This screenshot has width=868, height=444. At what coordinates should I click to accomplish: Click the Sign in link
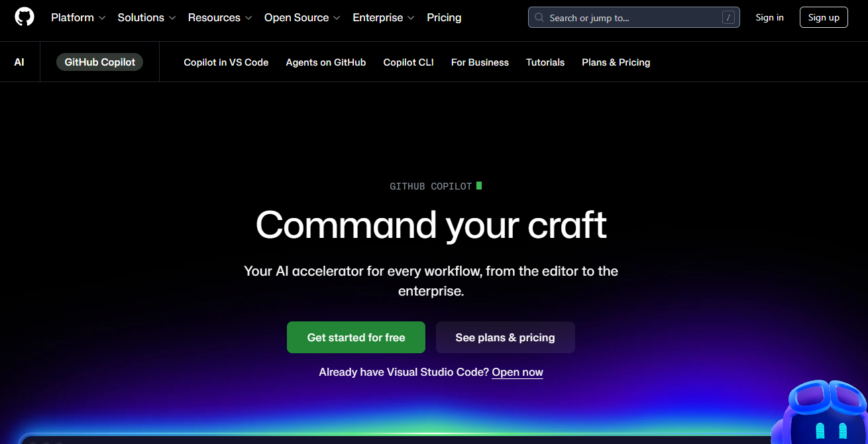(x=769, y=18)
